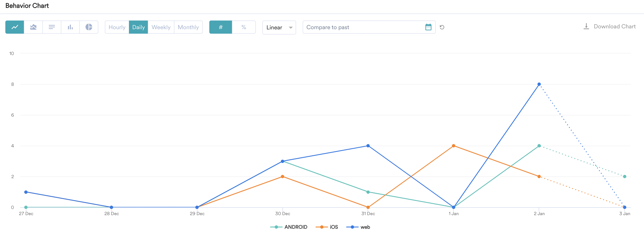Select the line chart view icon
This screenshot has height=250, width=644.
click(15, 27)
